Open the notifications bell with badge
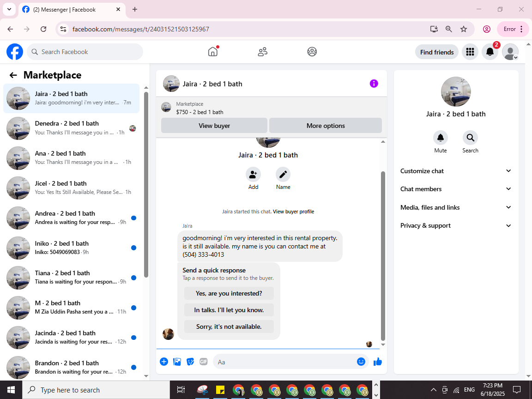Screen dimensions: 532x399 click(490, 52)
